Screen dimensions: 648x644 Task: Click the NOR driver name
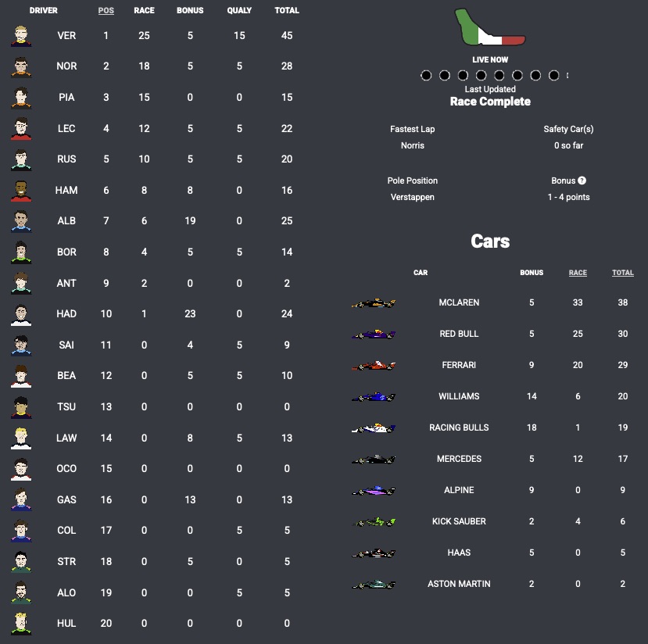(x=66, y=66)
